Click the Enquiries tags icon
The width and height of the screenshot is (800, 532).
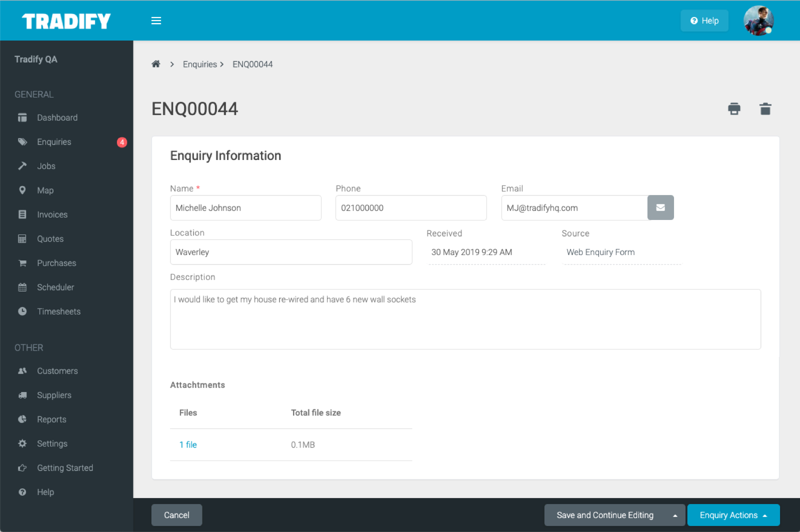[x=22, y=141]
